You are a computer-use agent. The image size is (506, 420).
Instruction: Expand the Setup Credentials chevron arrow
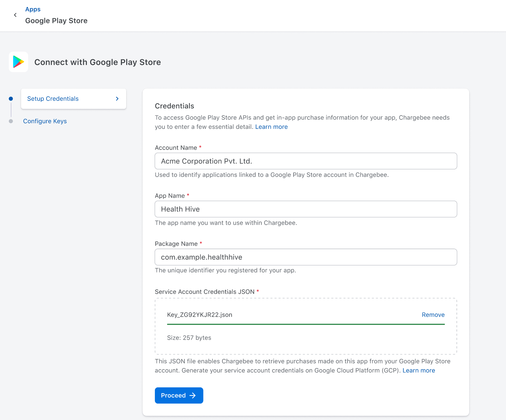pos(117,99)
